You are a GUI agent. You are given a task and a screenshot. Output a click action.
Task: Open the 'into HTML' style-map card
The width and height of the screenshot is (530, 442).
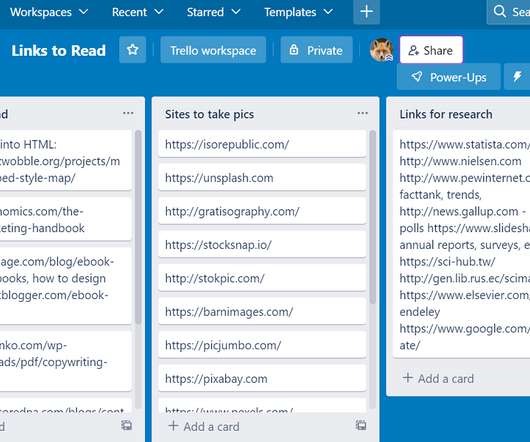click(x=66, y=161)
